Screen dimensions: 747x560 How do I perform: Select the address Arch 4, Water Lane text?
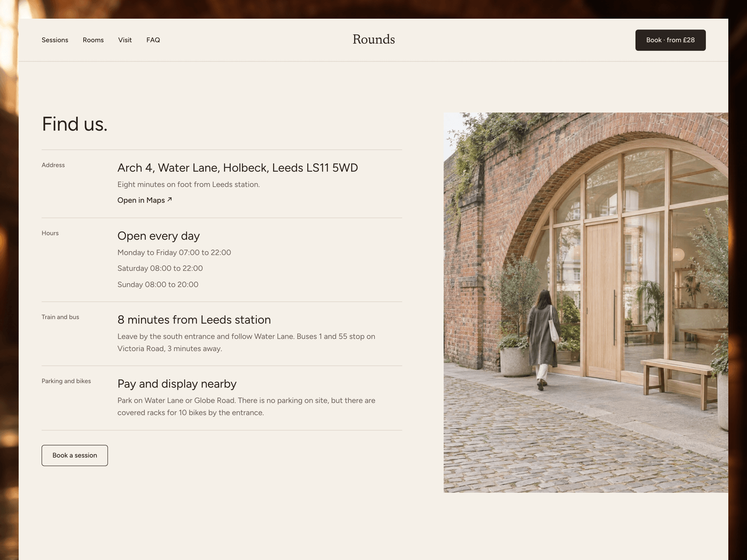[x=238, y=168]
